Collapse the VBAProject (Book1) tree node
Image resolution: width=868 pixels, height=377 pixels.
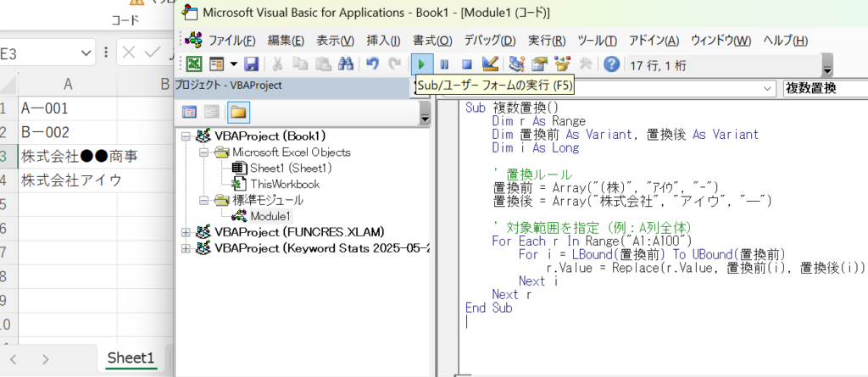(x=186, y=136)
